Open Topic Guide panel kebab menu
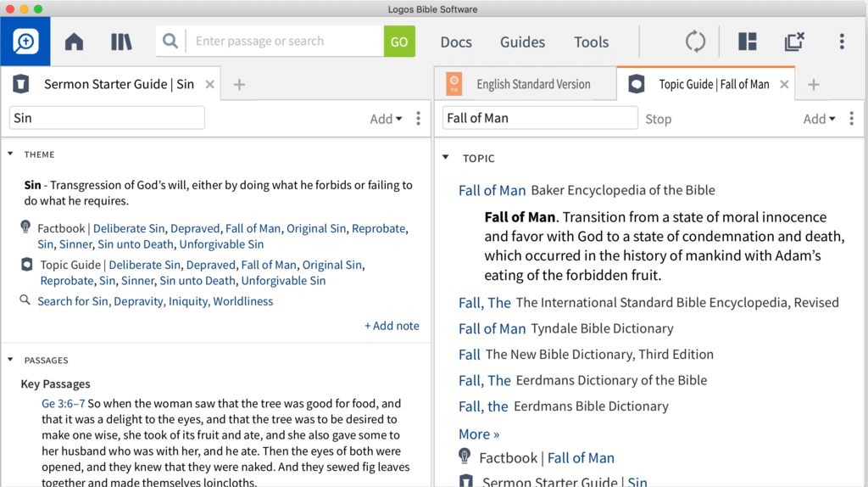The height and width of the screenshot is (487, 868). [851, 119]
